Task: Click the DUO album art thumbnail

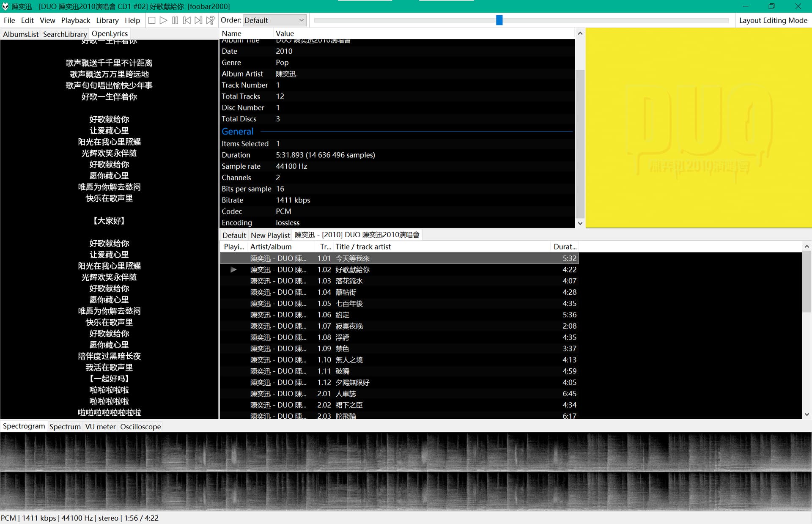Action: (698, 128)
